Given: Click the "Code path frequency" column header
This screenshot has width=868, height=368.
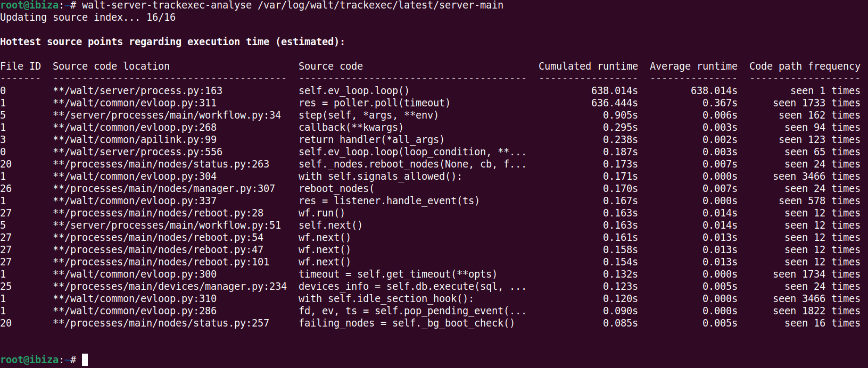Looking at the screenshot, I should (x=804, y=66).
